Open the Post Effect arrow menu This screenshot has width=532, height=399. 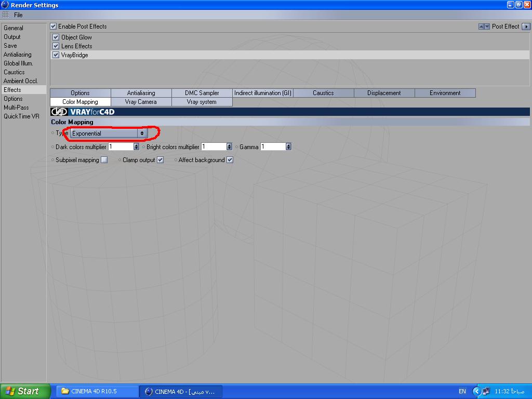tap(526, 26)
